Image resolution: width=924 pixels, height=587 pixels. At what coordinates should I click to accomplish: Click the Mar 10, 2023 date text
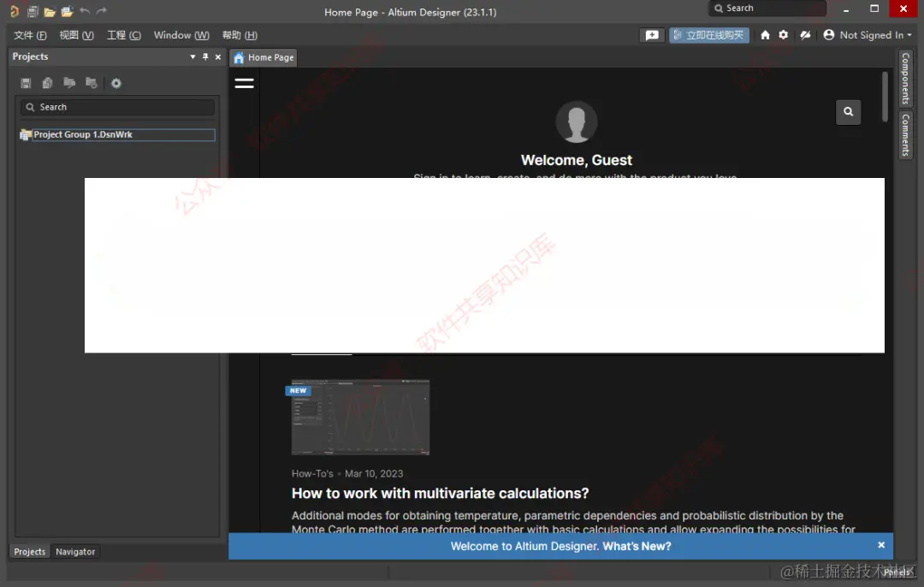point(374,474)
